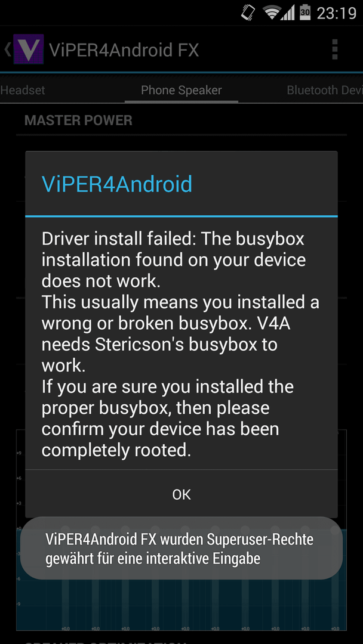The height and width of the screenshot is (644, 363).
Task: Select the leftmost +0.0 equalizer band label
Action: click(65, 628)
